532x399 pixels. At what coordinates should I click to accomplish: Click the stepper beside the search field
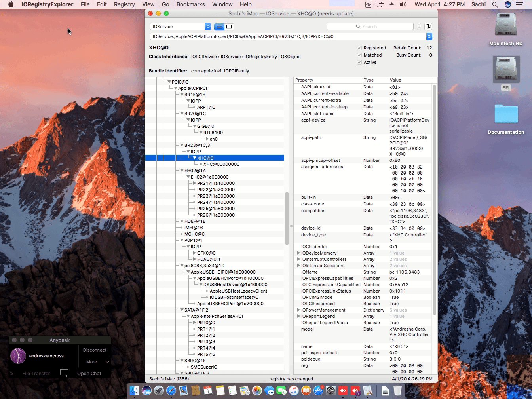(419, 27)
